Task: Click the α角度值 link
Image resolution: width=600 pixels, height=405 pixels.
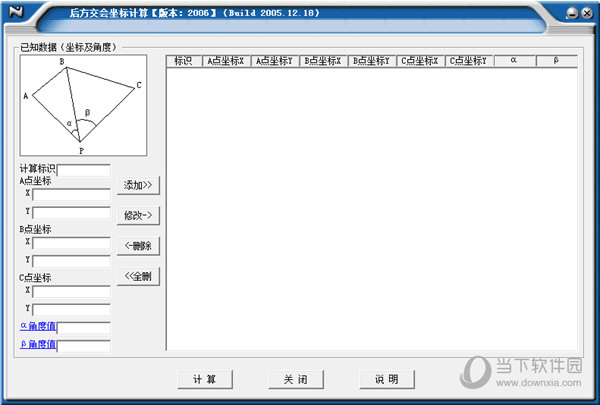Action: (37, 327)
